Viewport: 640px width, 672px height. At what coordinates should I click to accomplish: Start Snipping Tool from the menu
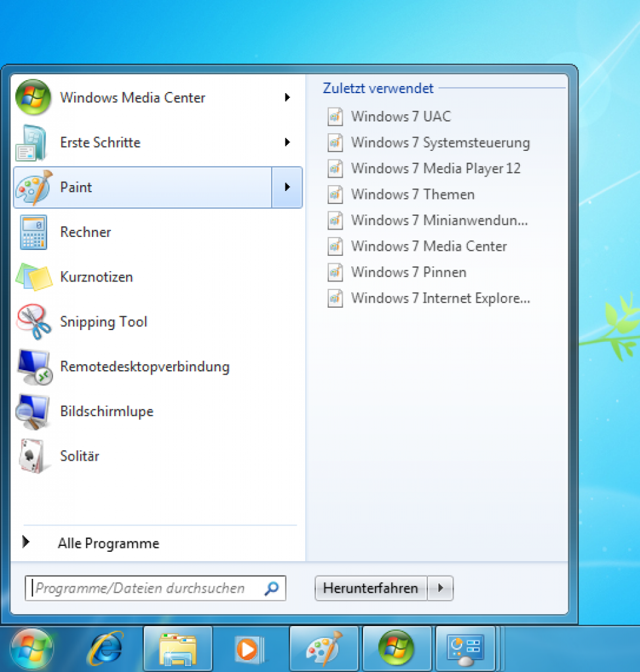point(158,322)
